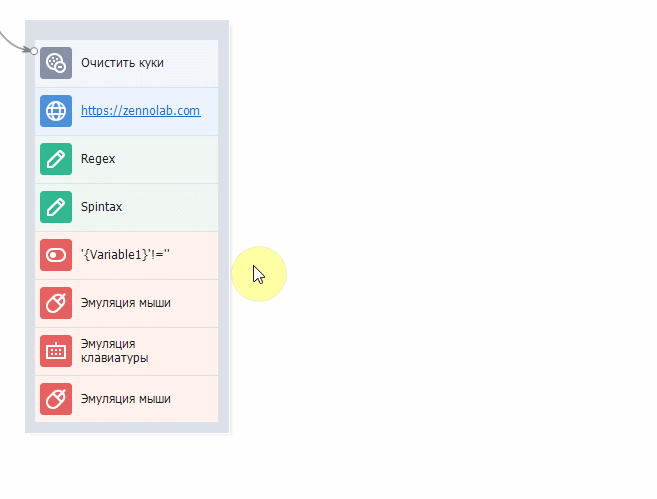
Task: Open the https://zennolab.com link
Action: pyautogui.click(x=140, y=111)
